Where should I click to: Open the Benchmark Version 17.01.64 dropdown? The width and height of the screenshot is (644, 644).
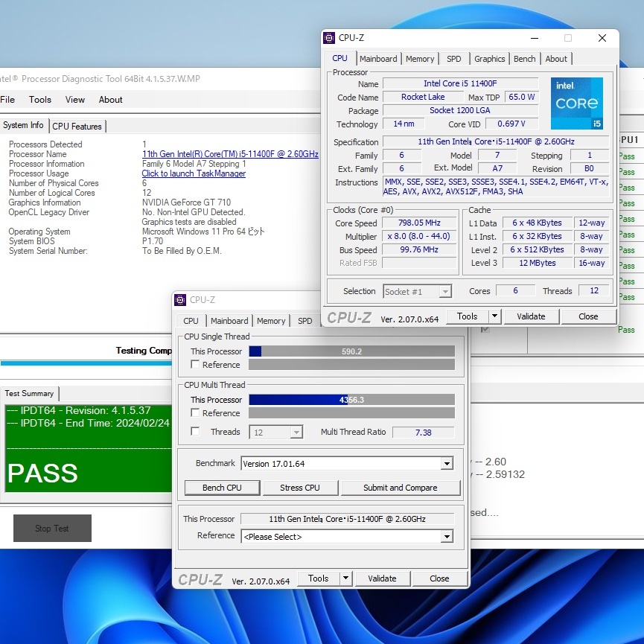click(447, 463)
